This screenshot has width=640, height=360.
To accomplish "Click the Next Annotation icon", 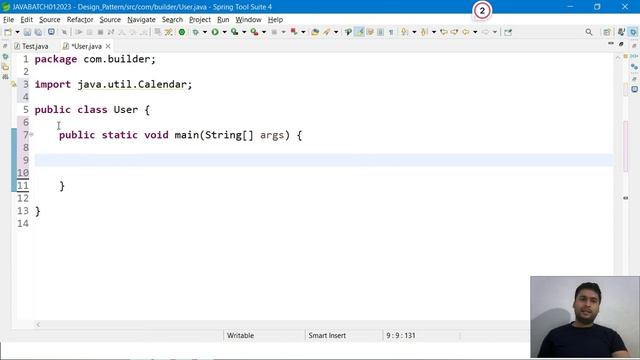I will (404, 32).
